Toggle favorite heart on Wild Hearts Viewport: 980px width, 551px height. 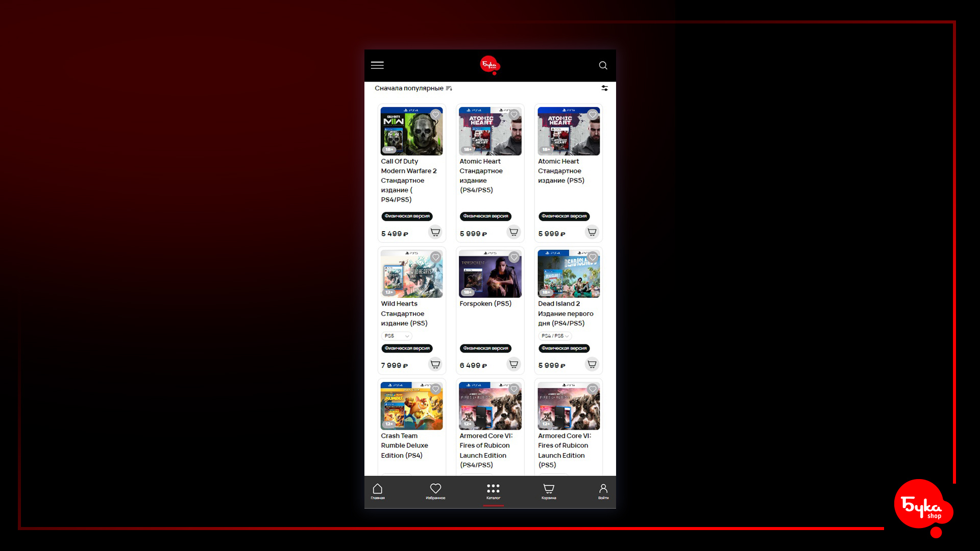pos(435,257)
